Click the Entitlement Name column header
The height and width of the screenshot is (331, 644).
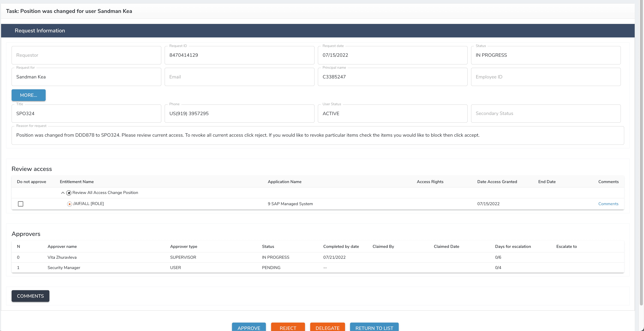click(x=77, y=182)
